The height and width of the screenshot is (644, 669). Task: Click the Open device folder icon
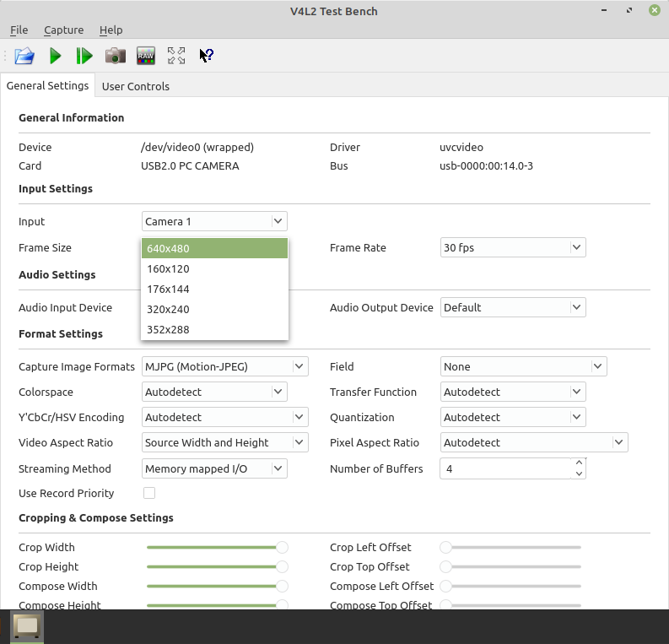[x=24, y=56]
